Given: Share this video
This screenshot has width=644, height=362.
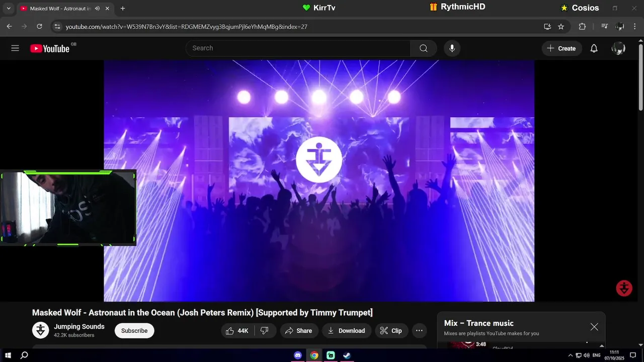Looking at the screenshot, I should click(298, 330).
